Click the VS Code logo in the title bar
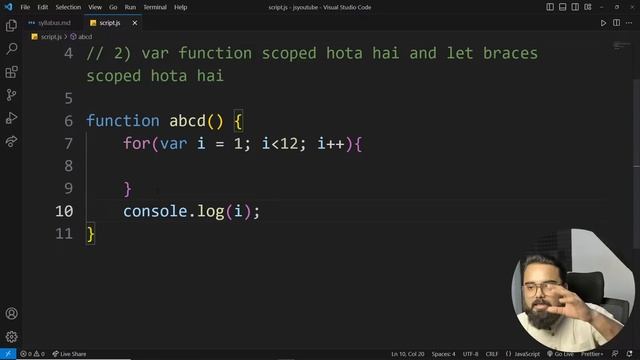Screen dimensions: 640x360 pyautogui.click(x=9, y=7)
